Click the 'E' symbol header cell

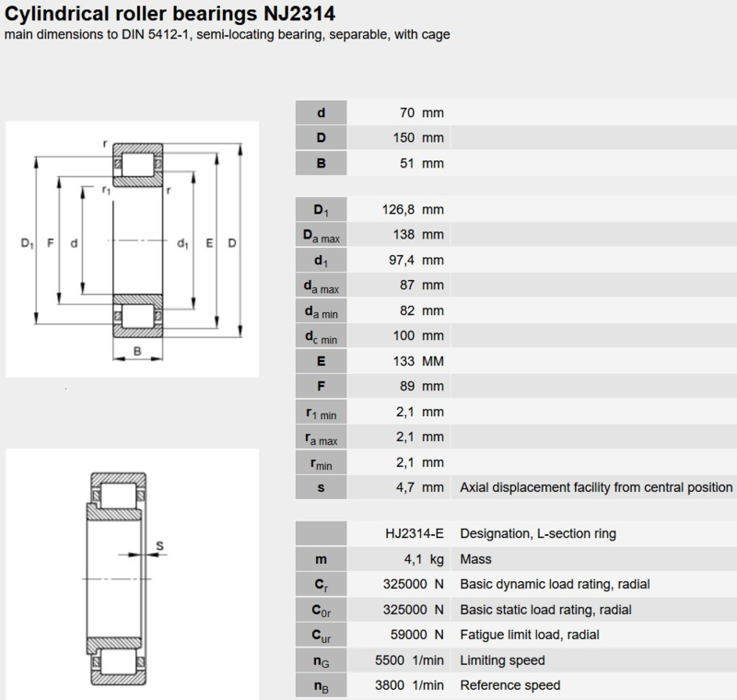click(x=321, y=361)
